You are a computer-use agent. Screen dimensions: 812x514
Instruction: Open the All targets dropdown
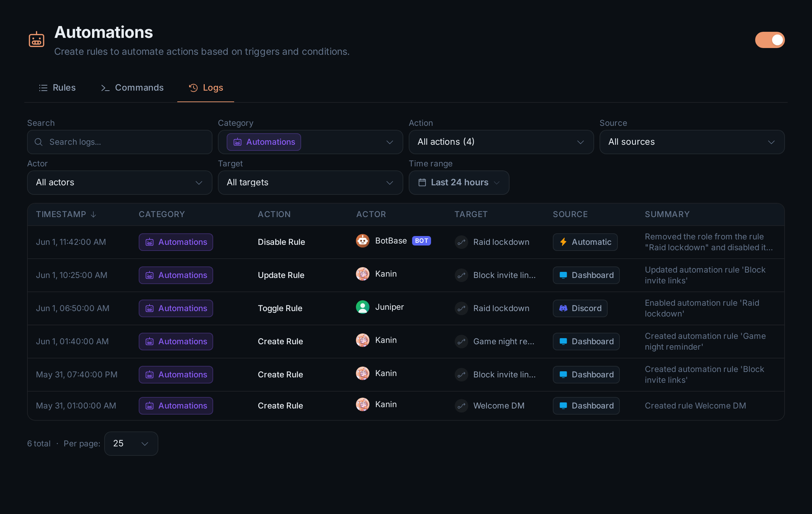pyautogui.click(x=311, y=183)
